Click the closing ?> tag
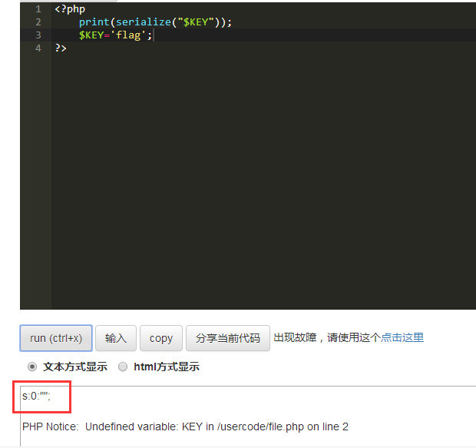 click(x=61, y=48)
